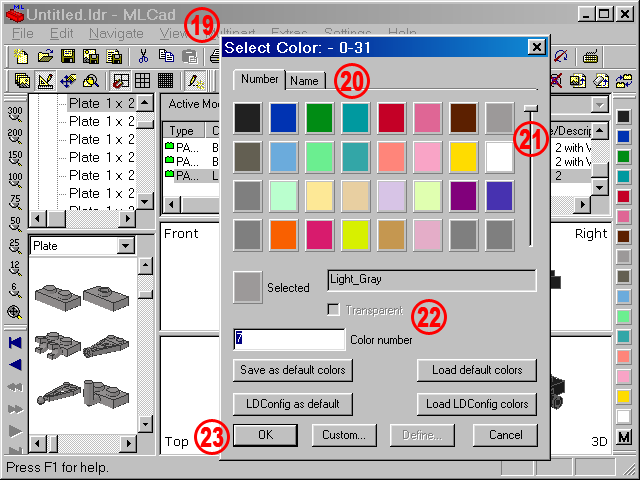
Task: Click the vertical color page slider thumb
Action: tap(531, 108)
